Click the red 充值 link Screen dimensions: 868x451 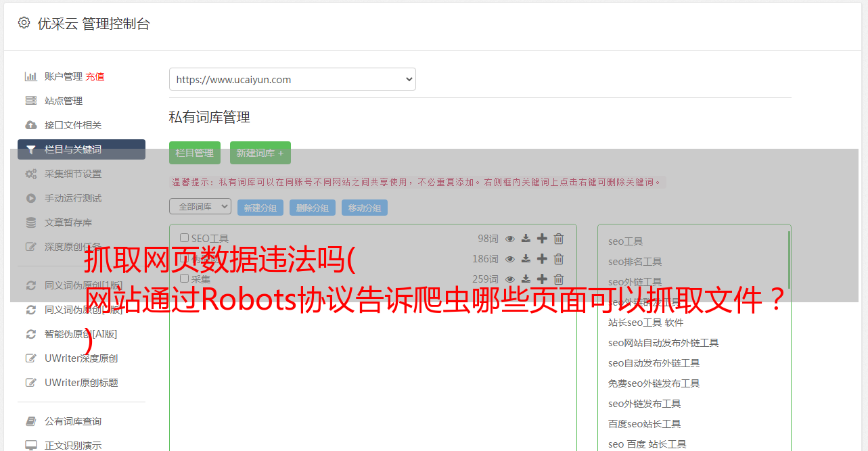[95, 76]
